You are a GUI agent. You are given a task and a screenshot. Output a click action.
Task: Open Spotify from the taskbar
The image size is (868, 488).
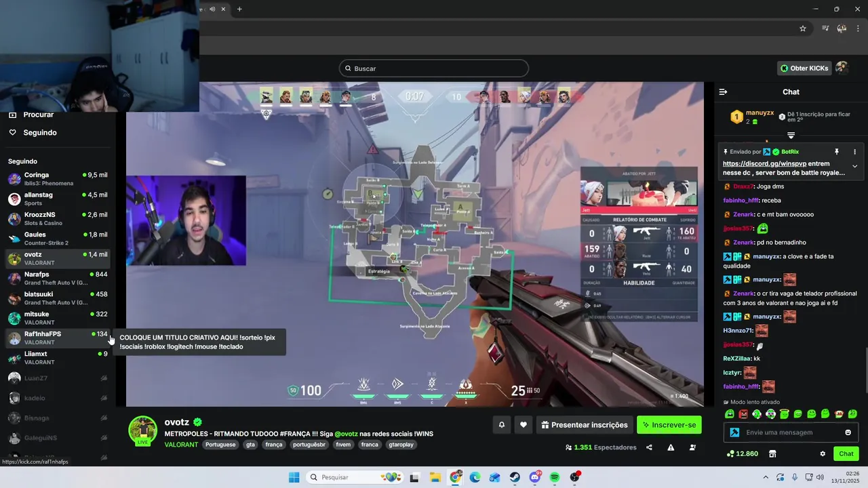[x=555, y=477]
